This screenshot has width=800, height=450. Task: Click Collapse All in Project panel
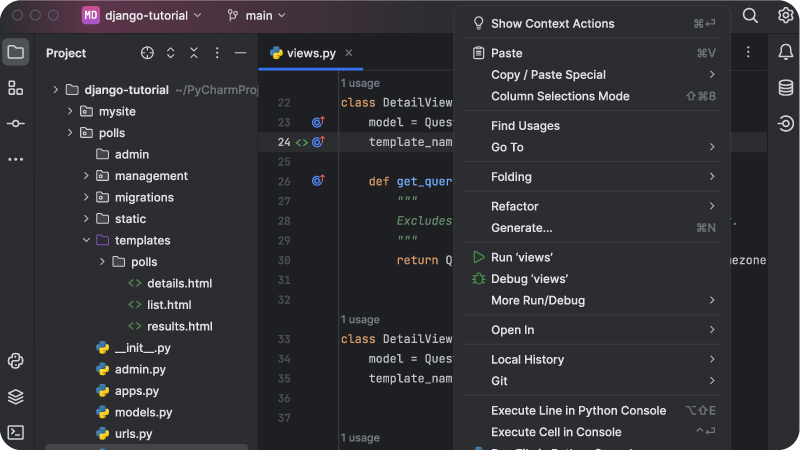(x=194, y=53)
